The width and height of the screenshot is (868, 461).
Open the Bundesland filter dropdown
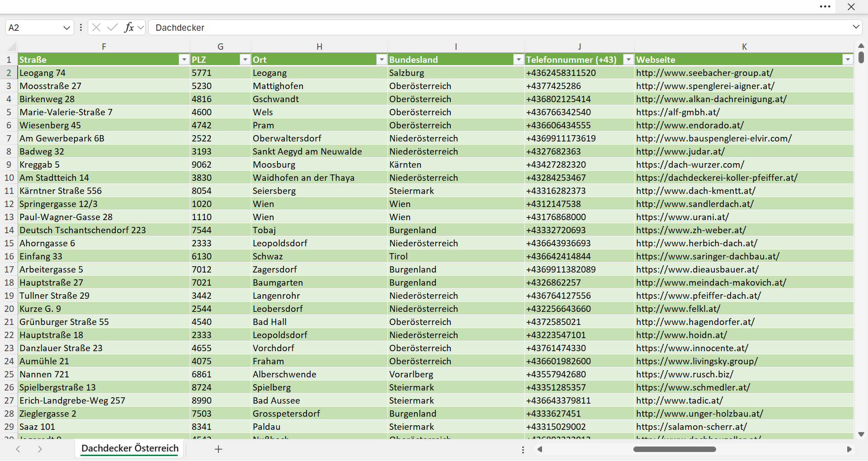pos(518,60)
